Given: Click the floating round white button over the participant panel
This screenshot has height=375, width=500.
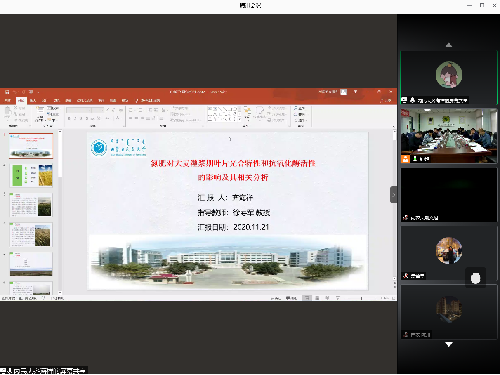Looking at the screenshot, I should (x=475, y=278).
